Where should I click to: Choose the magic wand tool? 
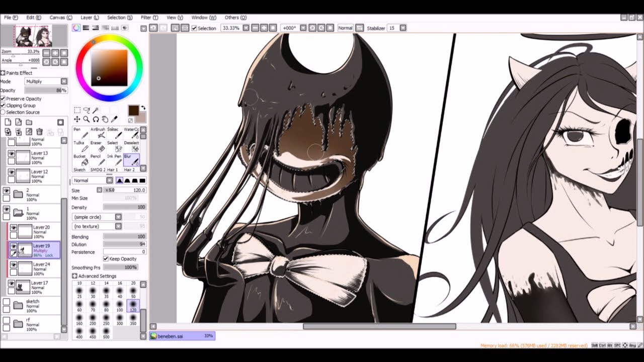tap(96, 110)
